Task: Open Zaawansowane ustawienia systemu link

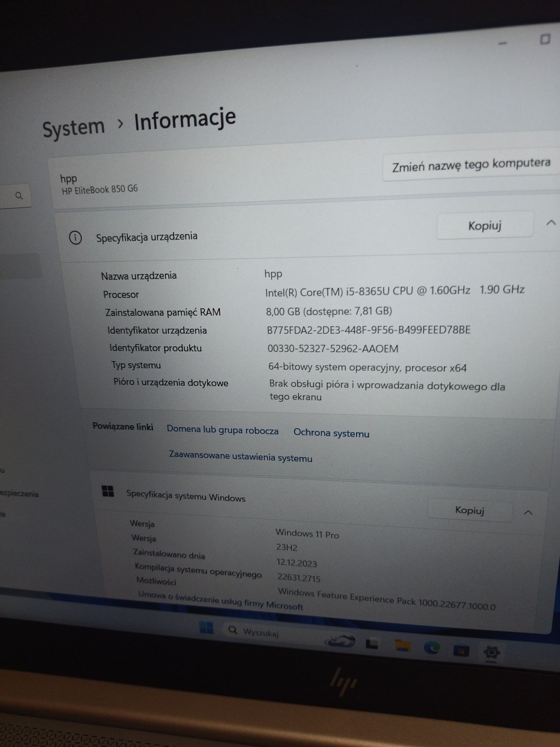Action: point(240,456)
